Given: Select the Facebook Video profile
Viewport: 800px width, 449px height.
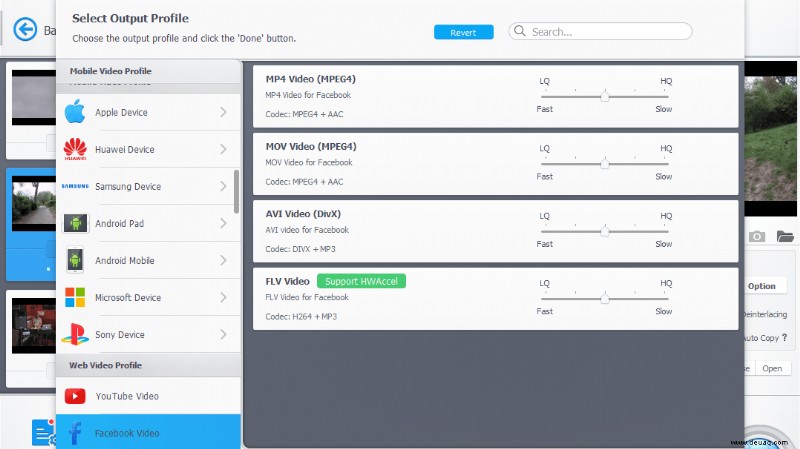Looking at the screenshot, I should pos(148,432).
